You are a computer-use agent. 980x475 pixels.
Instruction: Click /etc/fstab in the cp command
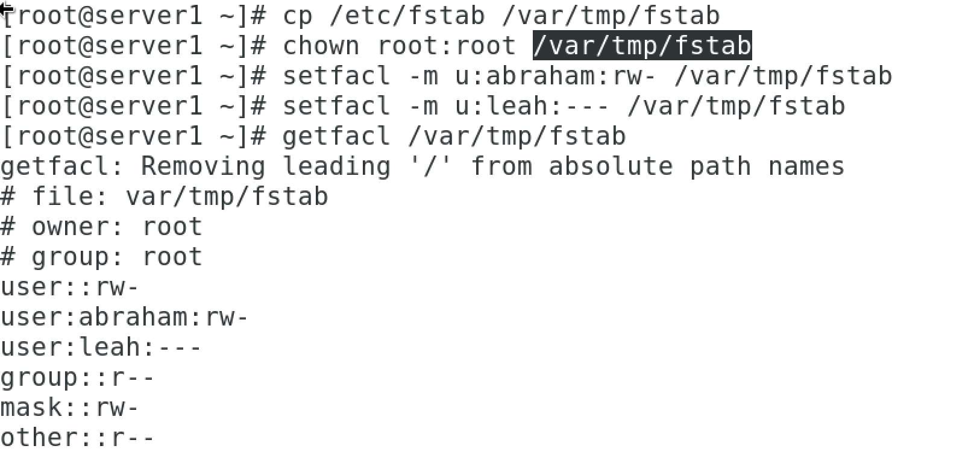[407, 16]
